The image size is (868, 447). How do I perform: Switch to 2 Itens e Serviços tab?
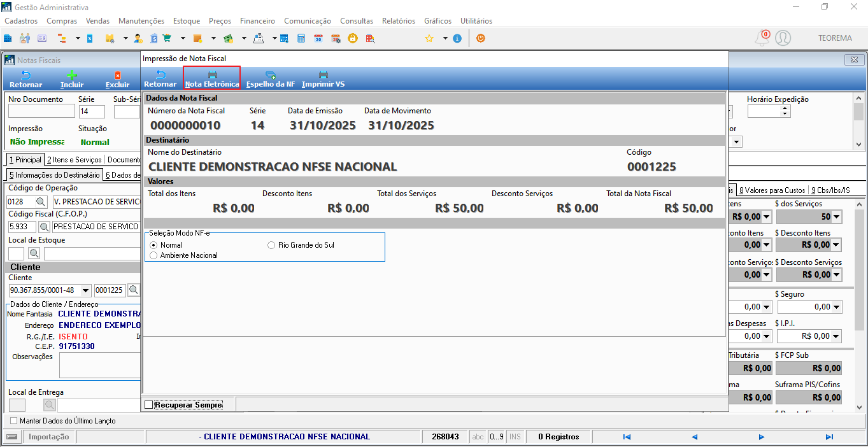point(74,160)
